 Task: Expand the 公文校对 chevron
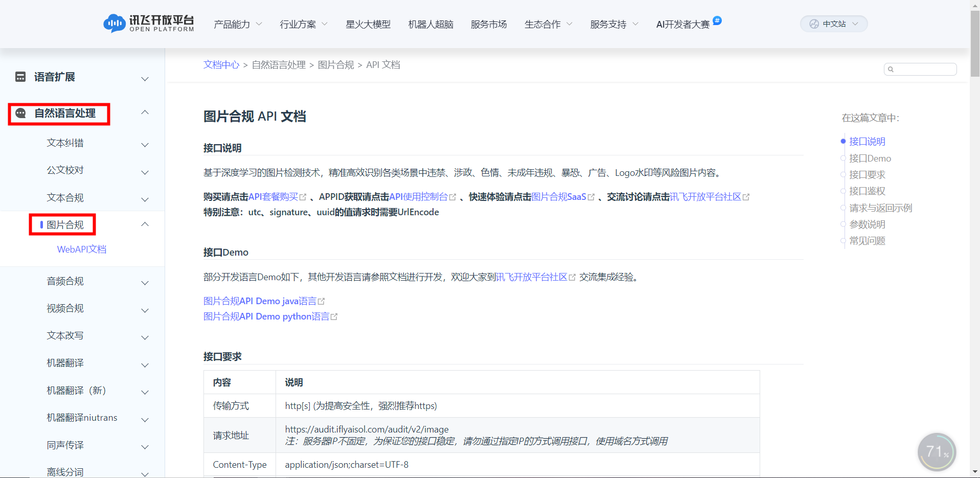[145, 172]
